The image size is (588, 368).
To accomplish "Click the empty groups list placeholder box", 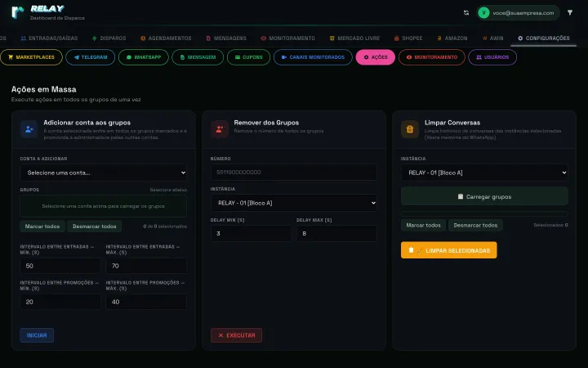I will pos(104,206).
